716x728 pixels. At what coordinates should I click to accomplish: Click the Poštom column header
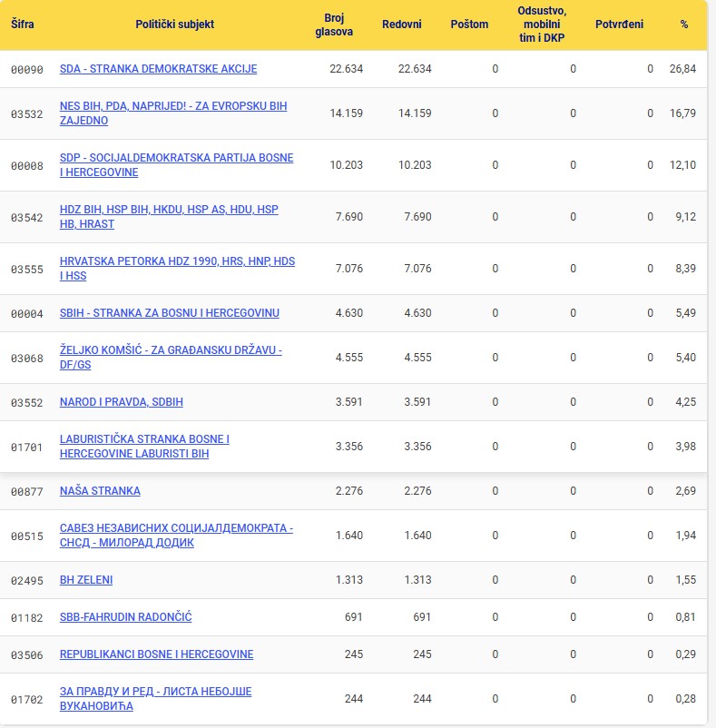point(469,25)
